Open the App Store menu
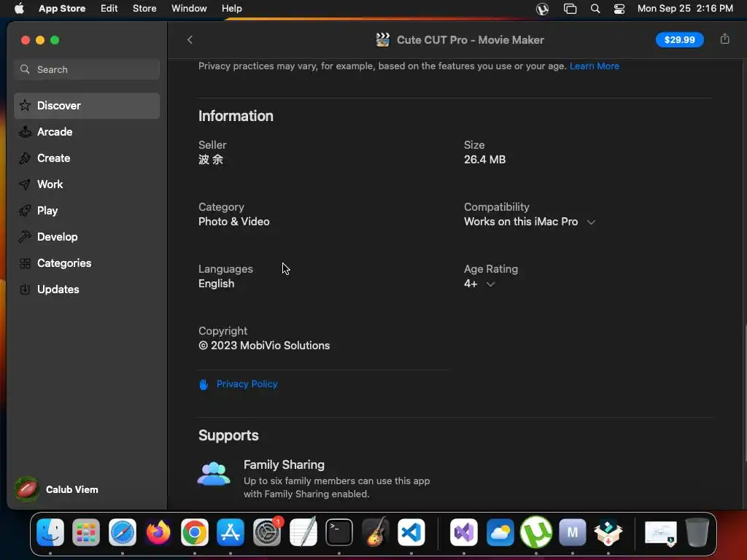The width and height of the screenshot is (747, 560). click(62, 9)
